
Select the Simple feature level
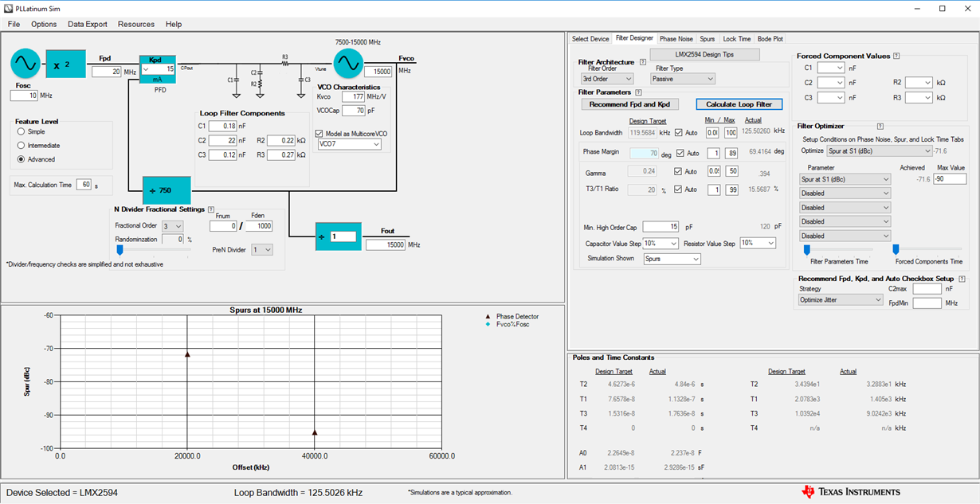click(22, 132)
